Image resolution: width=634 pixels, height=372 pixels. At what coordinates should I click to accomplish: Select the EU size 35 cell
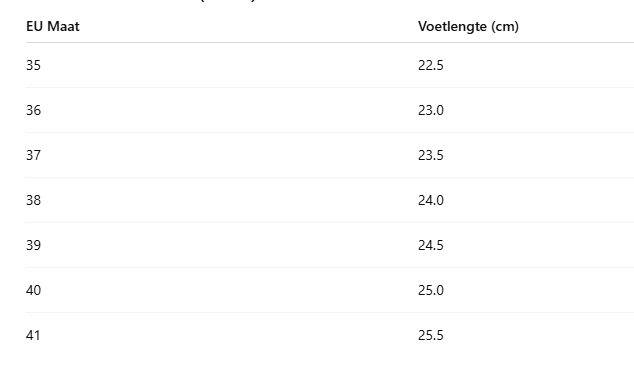[34, 65]
